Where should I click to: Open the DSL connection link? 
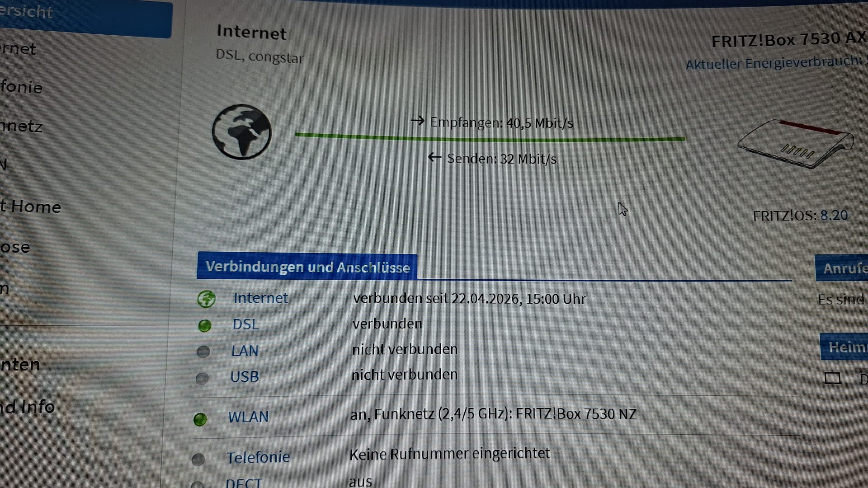(x=245, y=324)
